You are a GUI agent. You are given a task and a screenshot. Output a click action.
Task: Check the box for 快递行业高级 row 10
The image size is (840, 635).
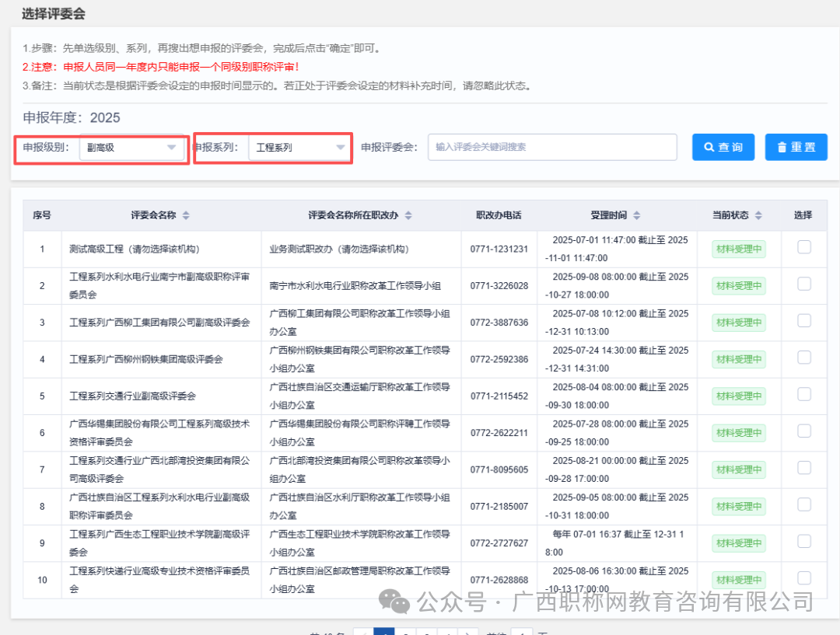point(804,578)
